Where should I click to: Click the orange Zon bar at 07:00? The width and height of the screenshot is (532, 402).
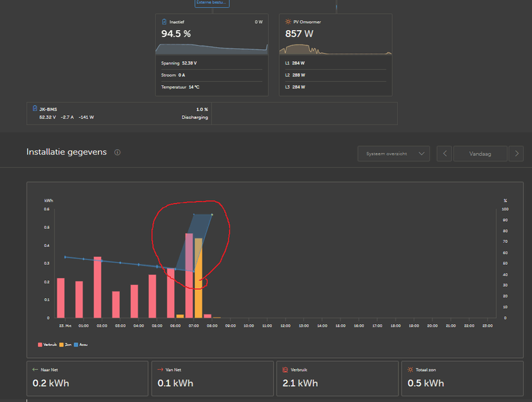(x=198, y=278)
